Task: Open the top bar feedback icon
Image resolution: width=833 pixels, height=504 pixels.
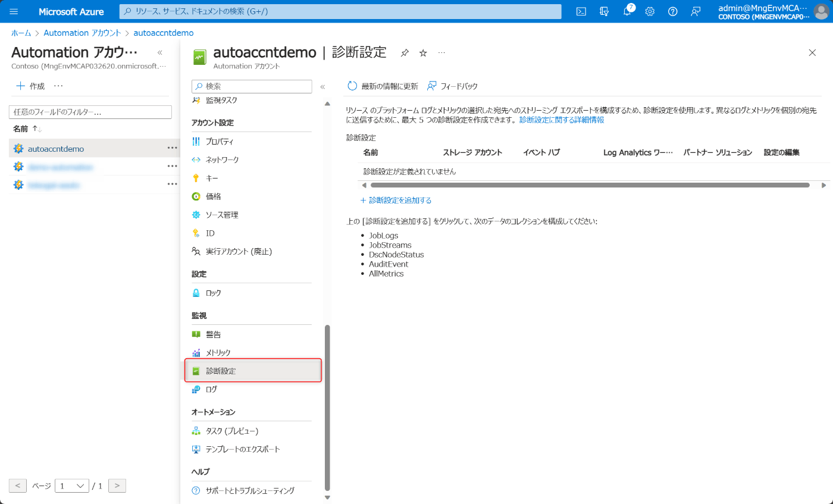Action: click(x=695, y=11)
